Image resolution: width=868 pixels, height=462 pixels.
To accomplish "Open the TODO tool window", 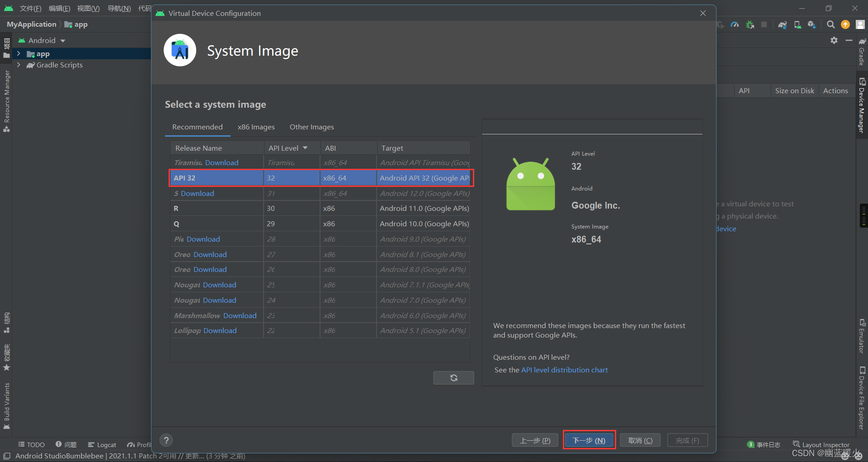I will [32, 445].
